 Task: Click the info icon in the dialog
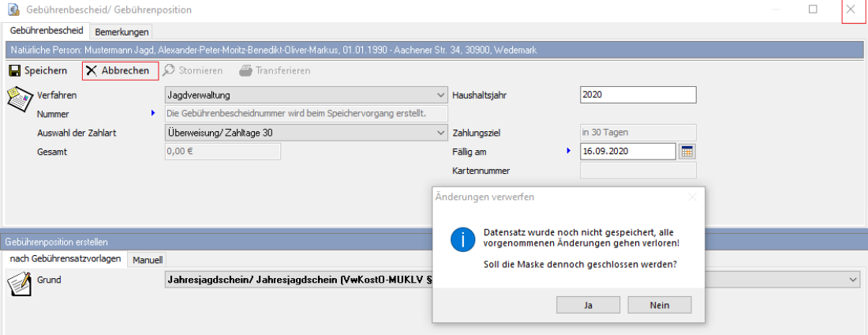[x=462, y=240]
